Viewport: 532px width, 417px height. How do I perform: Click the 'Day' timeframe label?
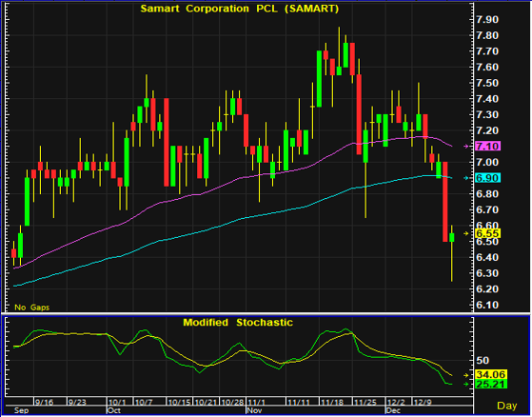click(x=507, y=406)
